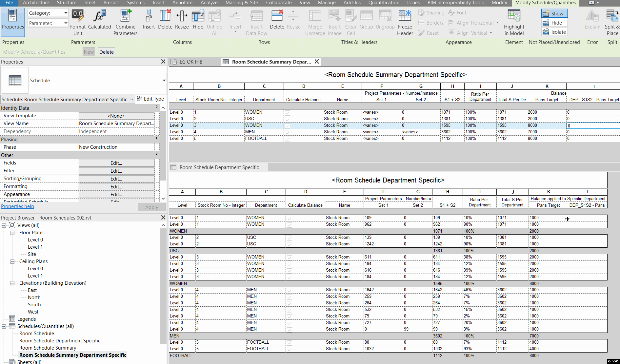
Task: Select the Merge Unmerge tool
Action: 315,22
